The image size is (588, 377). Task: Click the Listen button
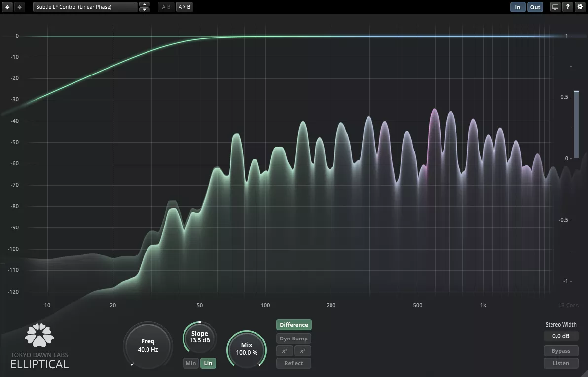[x=561, y=363]
